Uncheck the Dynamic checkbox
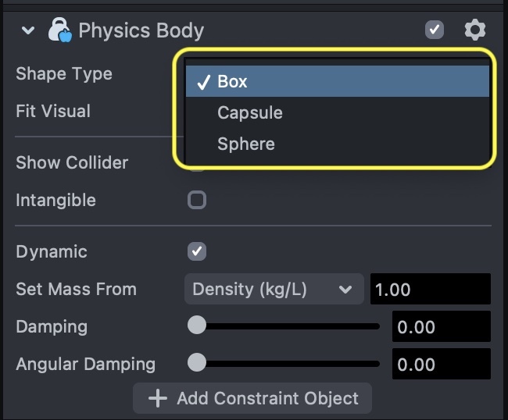The height and width of the screenshot is (420, 508). tap(197, 251)
